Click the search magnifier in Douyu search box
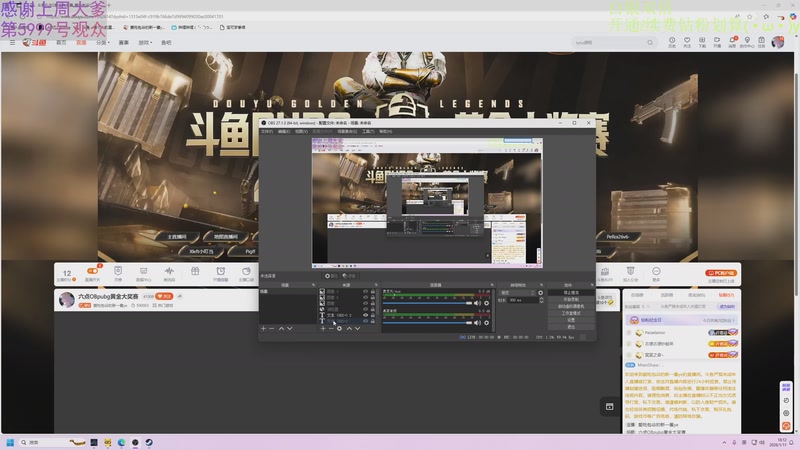 click(649, 42)
